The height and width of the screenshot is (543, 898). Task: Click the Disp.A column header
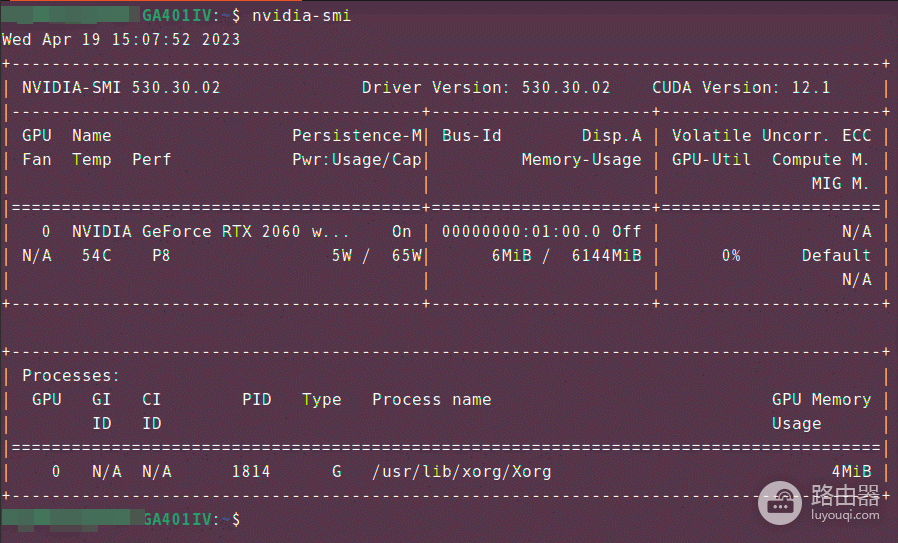(612, 136)
